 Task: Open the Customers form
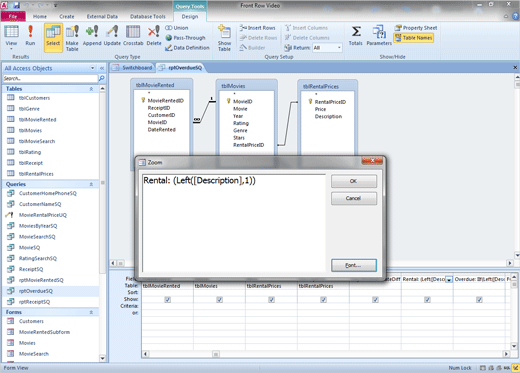click(x=31, y=321)
